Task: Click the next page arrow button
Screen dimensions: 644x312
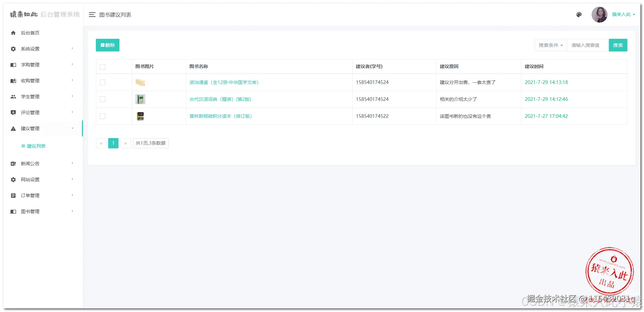Action: point(125,143)
